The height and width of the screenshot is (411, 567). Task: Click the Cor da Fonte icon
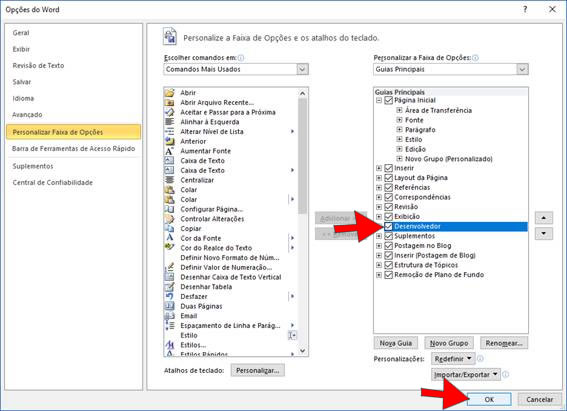click(x=169, y=238)
